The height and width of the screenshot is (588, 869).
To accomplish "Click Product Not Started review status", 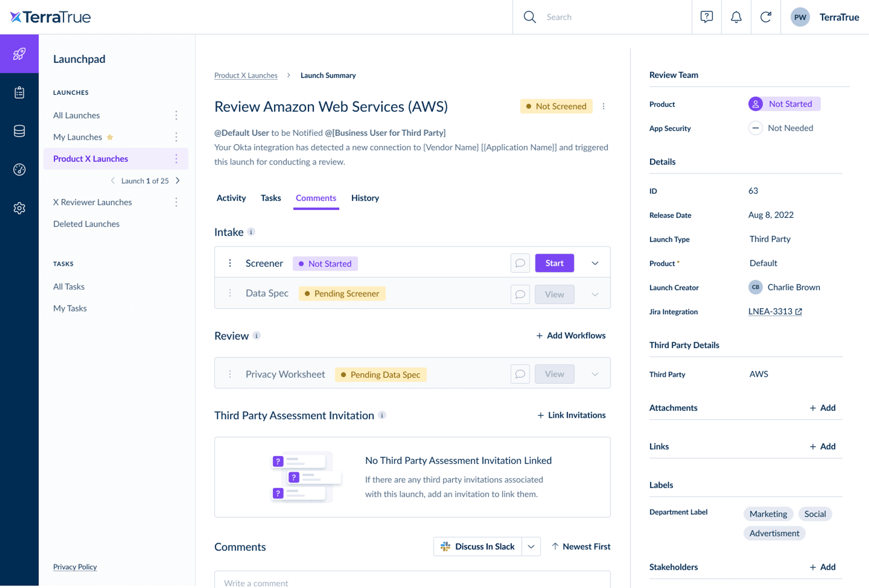I will click(784, 104).
